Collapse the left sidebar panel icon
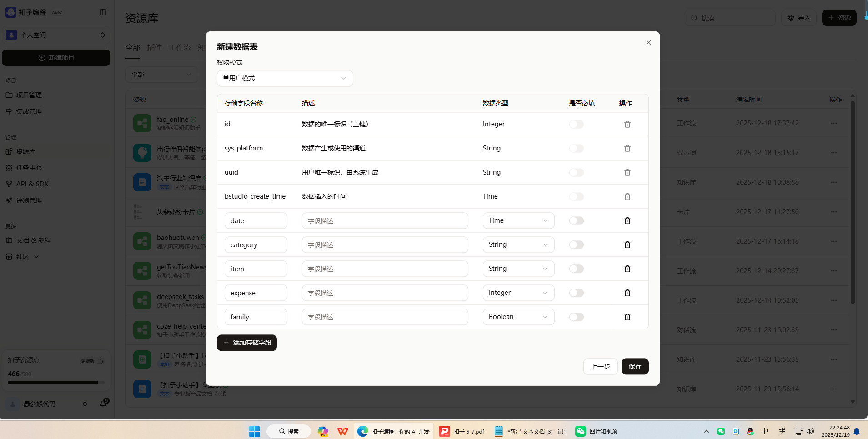Image resolution: width=868 pixels, height=439 pixels. coord(103,12)
